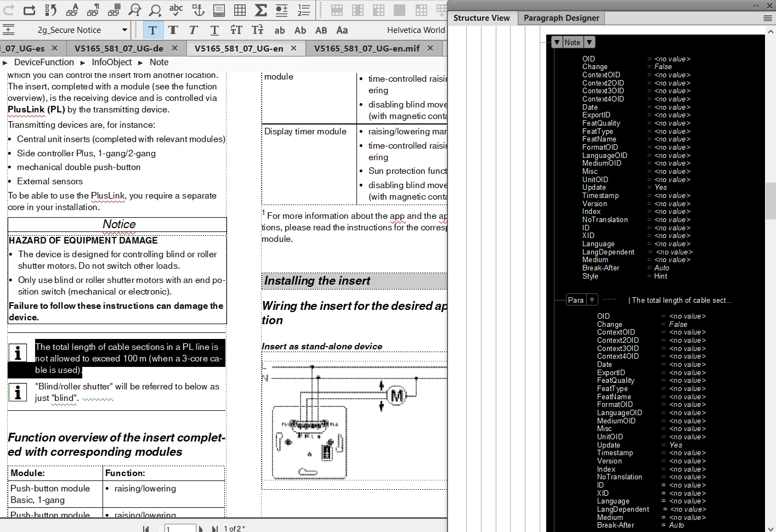This screenshot has width=776, height=532.
Task: Toggle bold T formatting
Action: click(173, 30)
